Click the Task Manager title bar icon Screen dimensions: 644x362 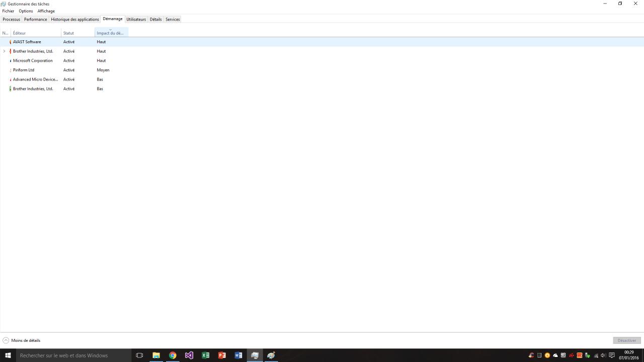click(x=4, y=4)
